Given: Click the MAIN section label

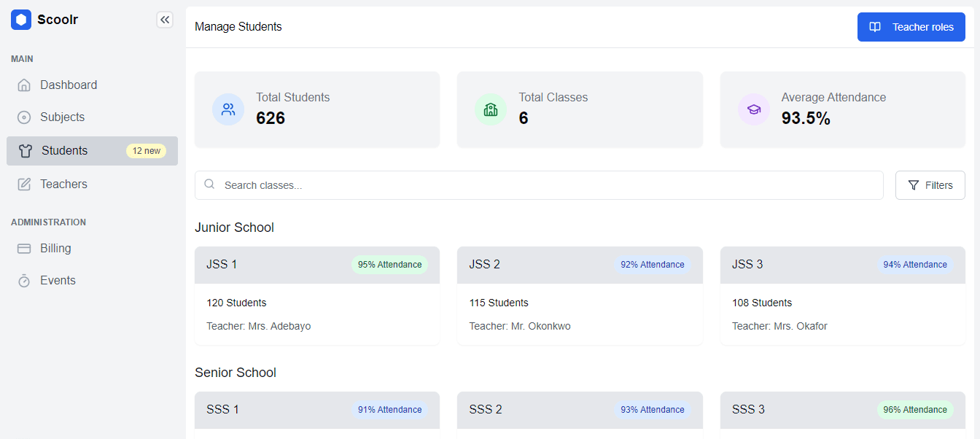Looking at the screenshot, I should pos(22,59).
